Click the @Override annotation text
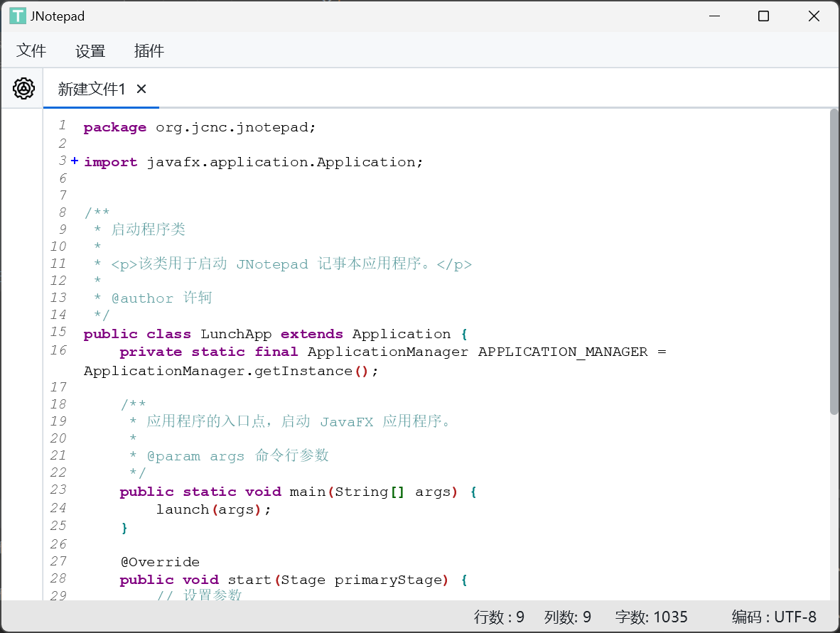 click(160, 562)
